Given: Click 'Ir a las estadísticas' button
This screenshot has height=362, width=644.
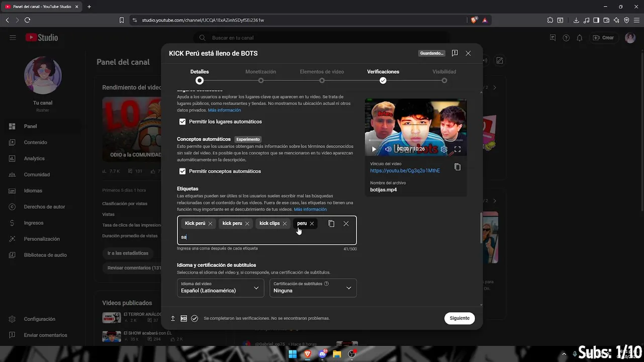Looking at the screenshot, I should 128,253.
